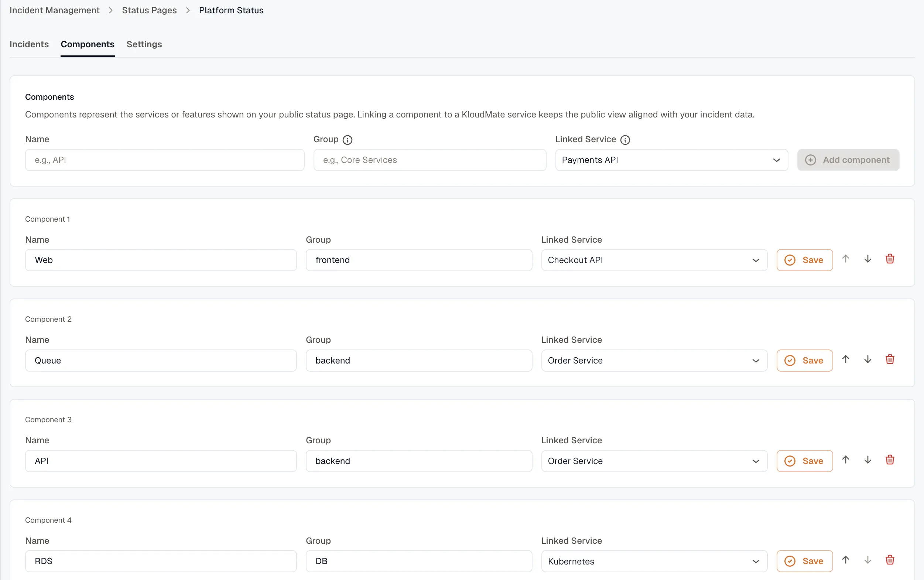
Task: Focus the new component Name field
Action: tap(164, 160)
